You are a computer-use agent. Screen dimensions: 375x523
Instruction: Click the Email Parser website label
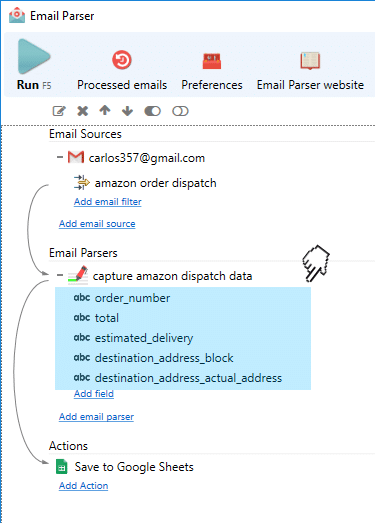tap(310, 85)
